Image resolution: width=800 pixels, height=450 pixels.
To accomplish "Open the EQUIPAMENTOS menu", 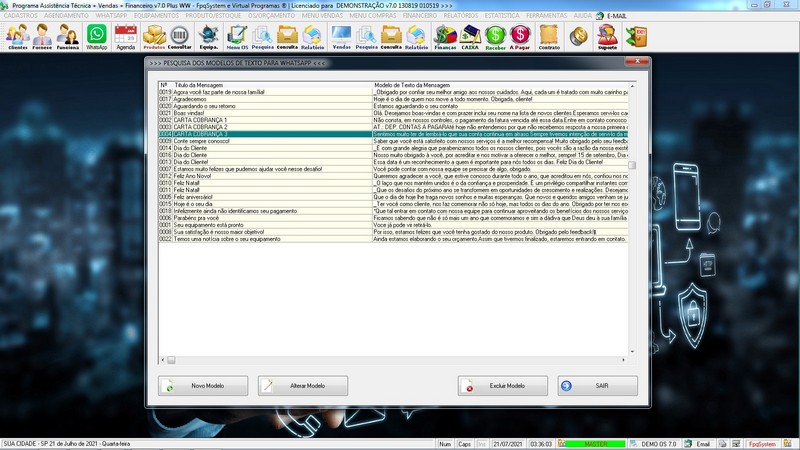I will coord(156,16).
